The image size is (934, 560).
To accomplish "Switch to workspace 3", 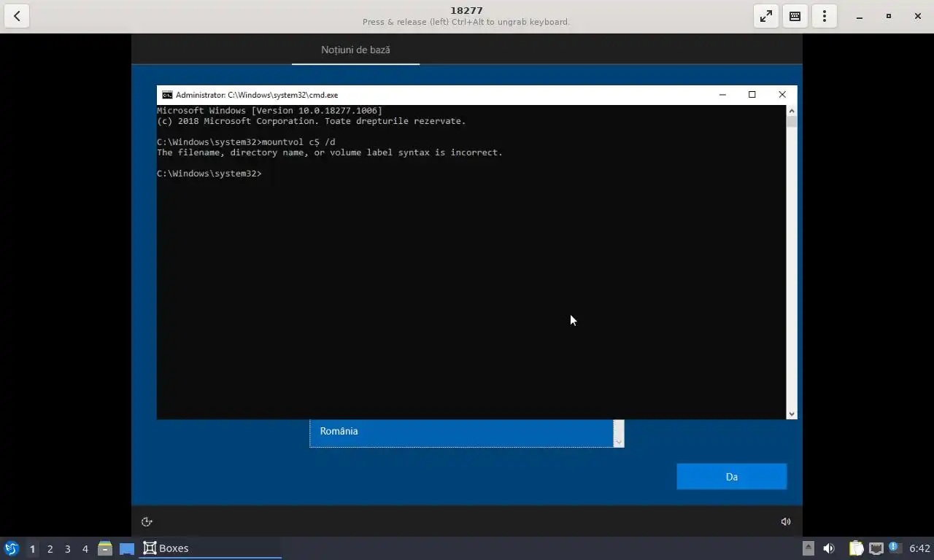I will click(x=67, y=548).
